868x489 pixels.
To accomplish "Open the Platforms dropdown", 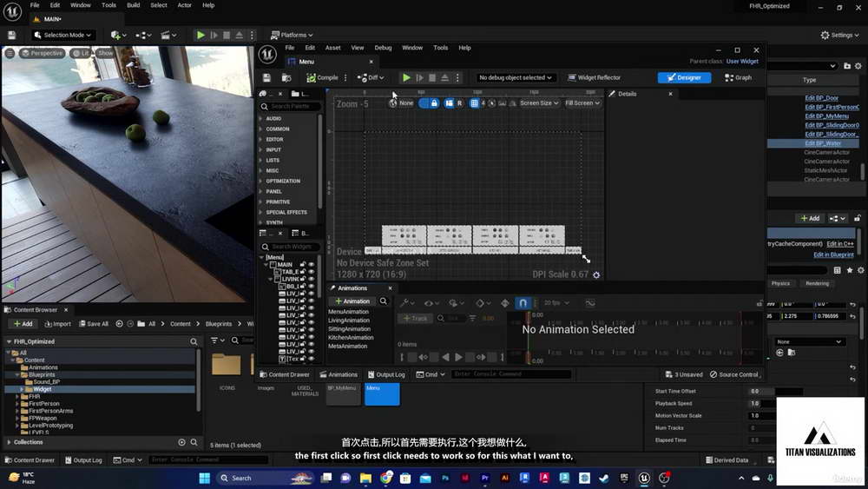I will point(291,35).
